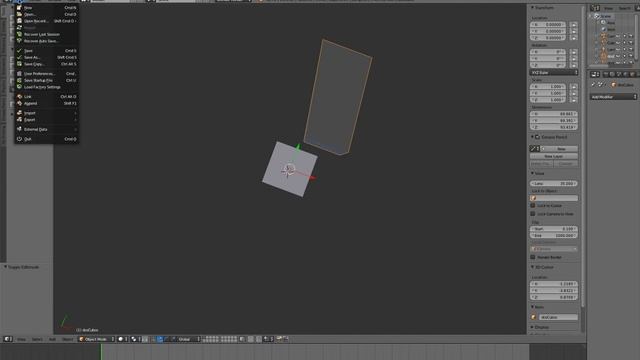
Task: Toggle lock on Scale Y
Action: 573,93
